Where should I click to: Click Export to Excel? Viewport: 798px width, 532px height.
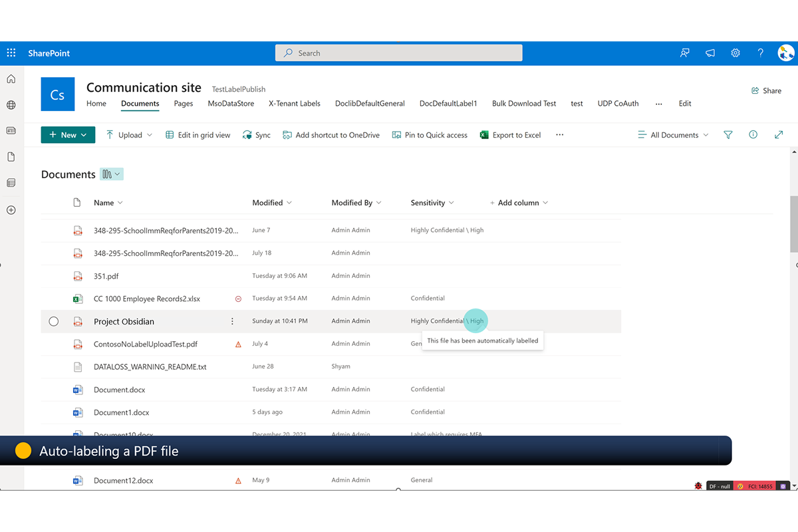pos(511,135)
